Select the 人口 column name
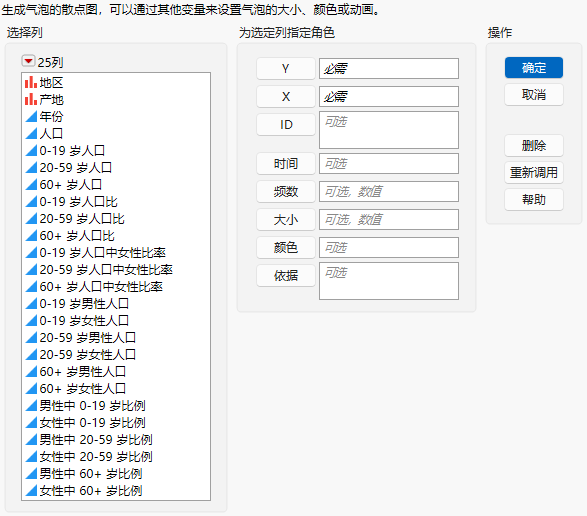587x516 pixels. [x=51, y=134]
